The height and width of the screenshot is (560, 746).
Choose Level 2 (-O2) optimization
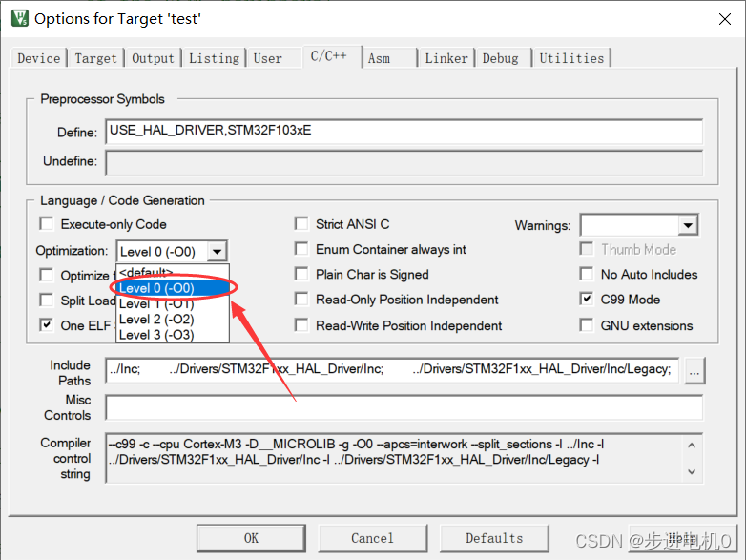click(x=173, y=320)
